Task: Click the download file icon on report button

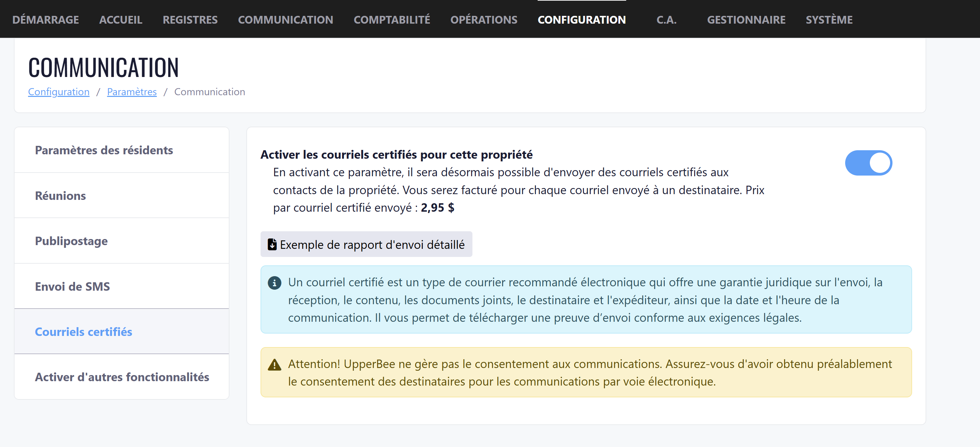Action: tap(272, 244)
